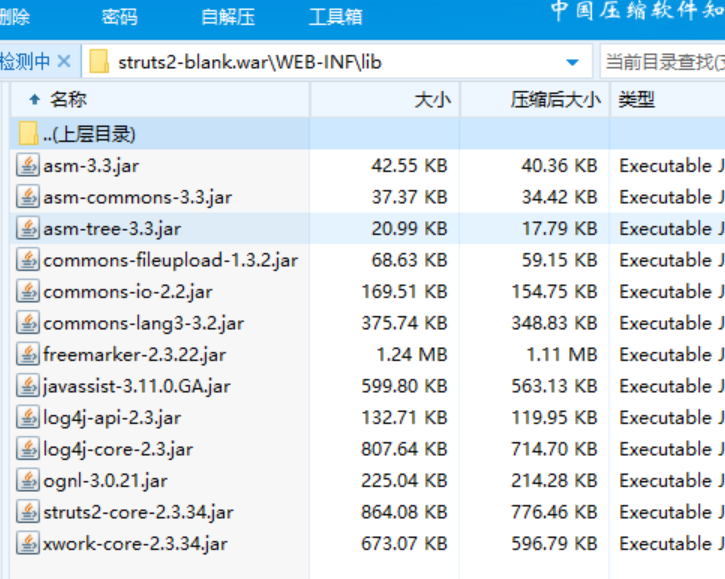
Task: Click the 删除 toolbar item
Action: (15, 17)
